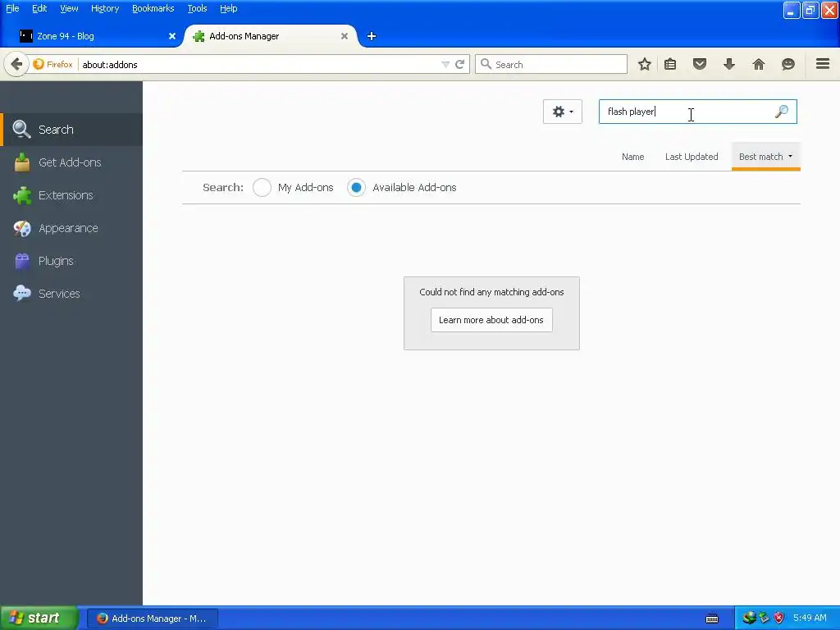Open the File menu
840x630 pixels.
click(12, 8)
